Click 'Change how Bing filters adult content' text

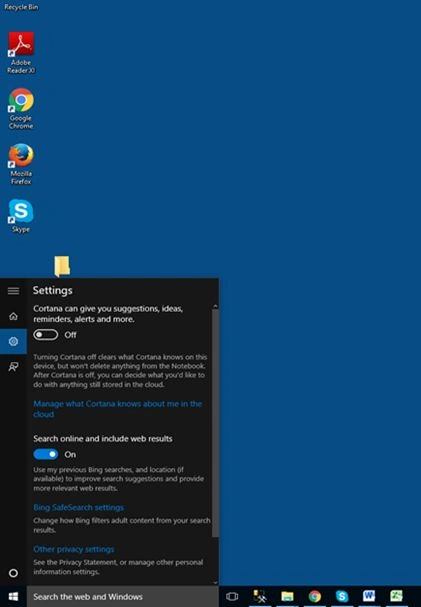click(x=122, y=525)
